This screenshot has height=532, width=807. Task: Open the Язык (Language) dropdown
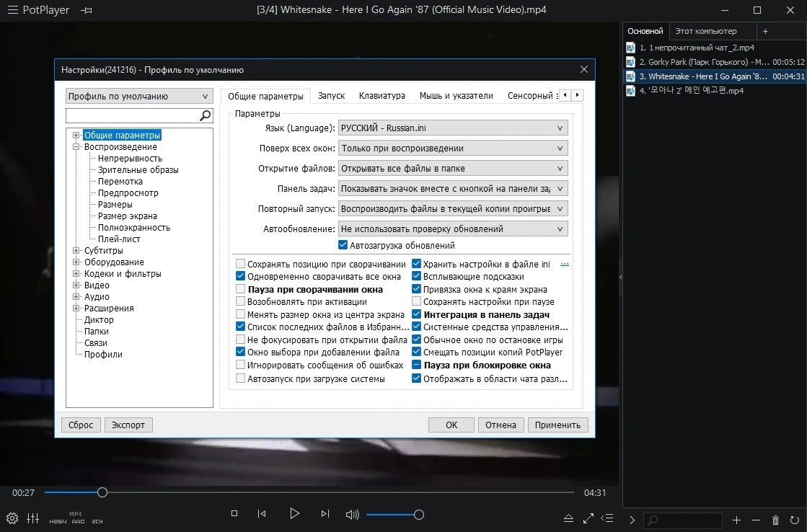click(x=453, y=128)
